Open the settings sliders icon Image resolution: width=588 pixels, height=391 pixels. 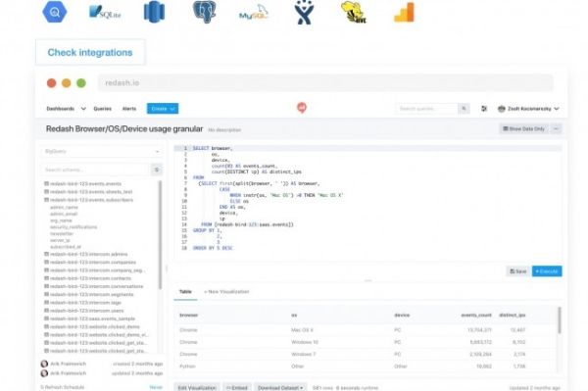point(484,109)
